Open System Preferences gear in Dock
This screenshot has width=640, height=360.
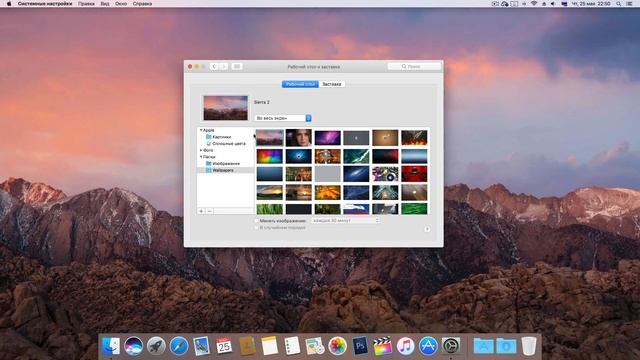[x=451, y=346]
